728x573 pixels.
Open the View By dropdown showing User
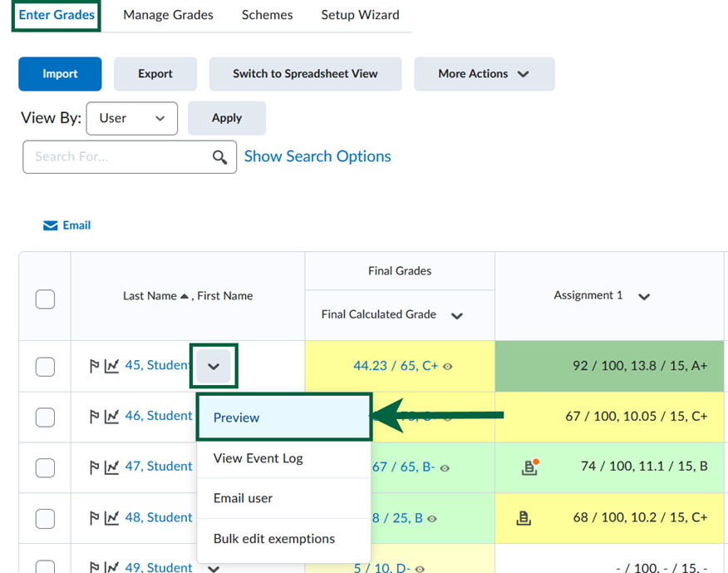pos(131,118)
